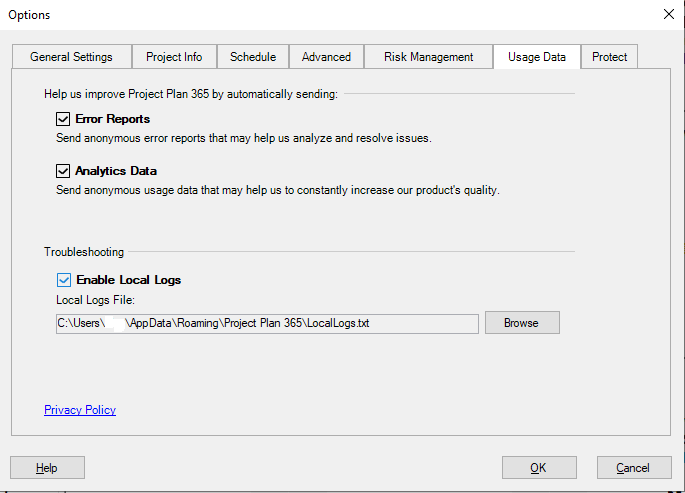
Task: Click inside the Local Logs File path field
Action: tap(267, 323)
